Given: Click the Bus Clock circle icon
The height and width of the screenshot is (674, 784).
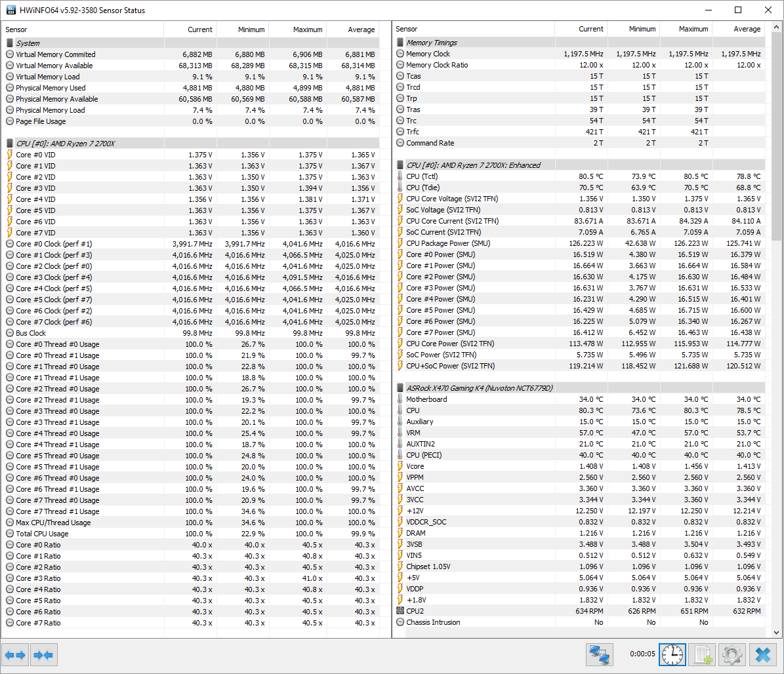Looking at the screenshot, I should click(9, 333).
